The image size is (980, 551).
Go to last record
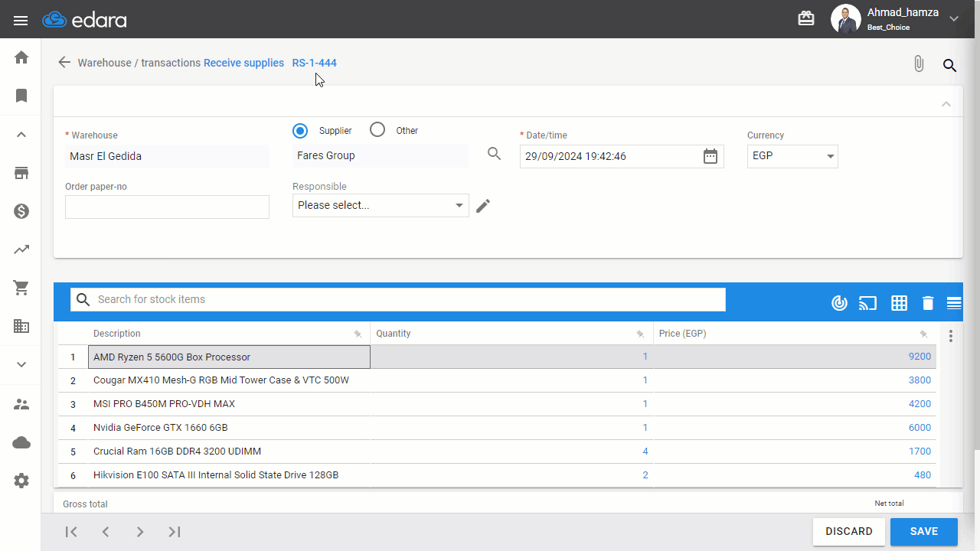click(175, 532)
